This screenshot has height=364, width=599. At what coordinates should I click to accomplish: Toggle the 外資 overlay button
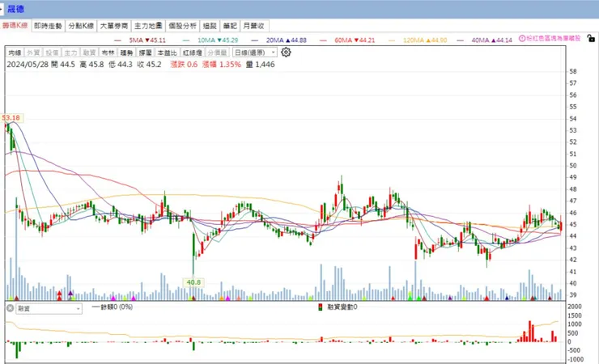34,53
